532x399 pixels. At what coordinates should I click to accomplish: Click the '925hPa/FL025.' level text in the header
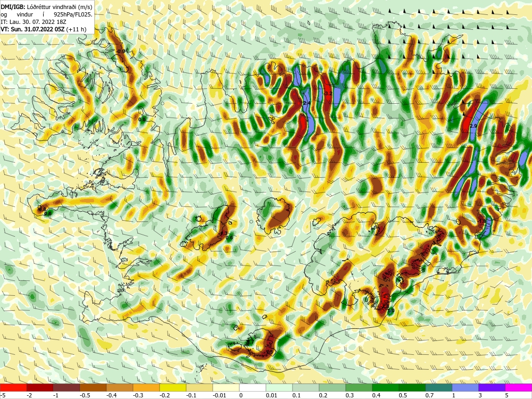pyautogui.click(x=73, y=14)
